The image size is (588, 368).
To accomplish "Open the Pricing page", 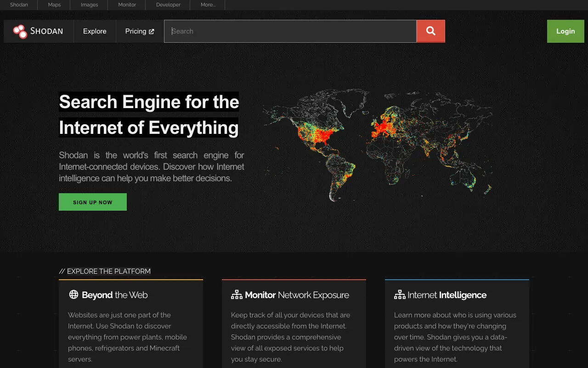I will point(136,31).
